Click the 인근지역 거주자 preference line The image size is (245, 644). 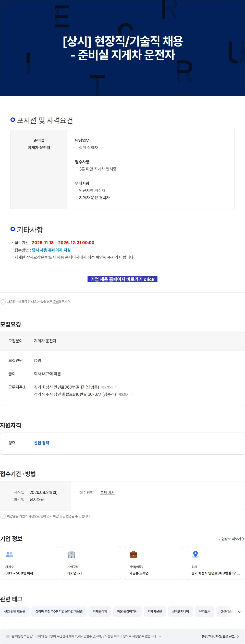click(x=92, y=190)
